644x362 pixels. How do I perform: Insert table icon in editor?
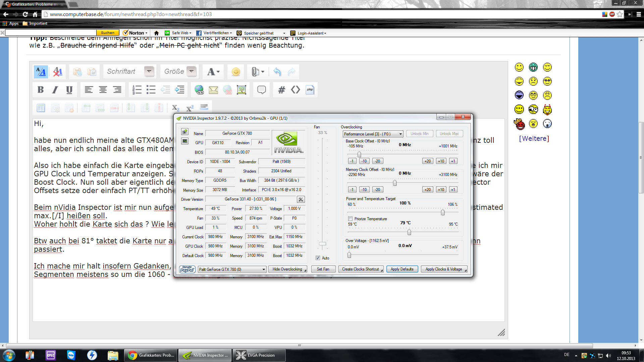coord(41,108)
